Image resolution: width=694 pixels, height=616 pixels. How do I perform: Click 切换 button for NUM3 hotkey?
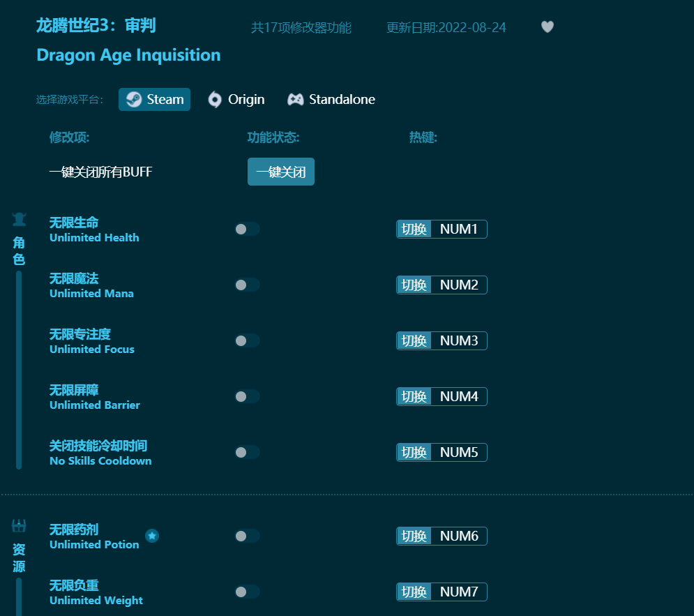[x=414, y=340]
